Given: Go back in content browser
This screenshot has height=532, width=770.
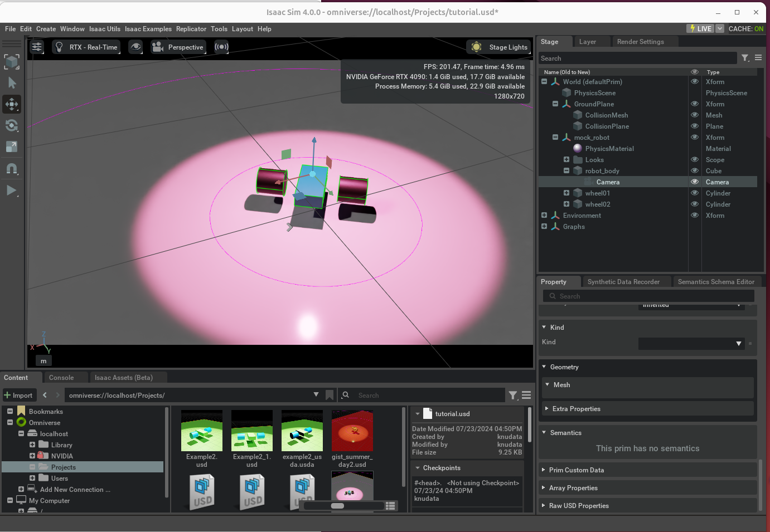Looking at the screenshot, I should [x=45, y=395].
